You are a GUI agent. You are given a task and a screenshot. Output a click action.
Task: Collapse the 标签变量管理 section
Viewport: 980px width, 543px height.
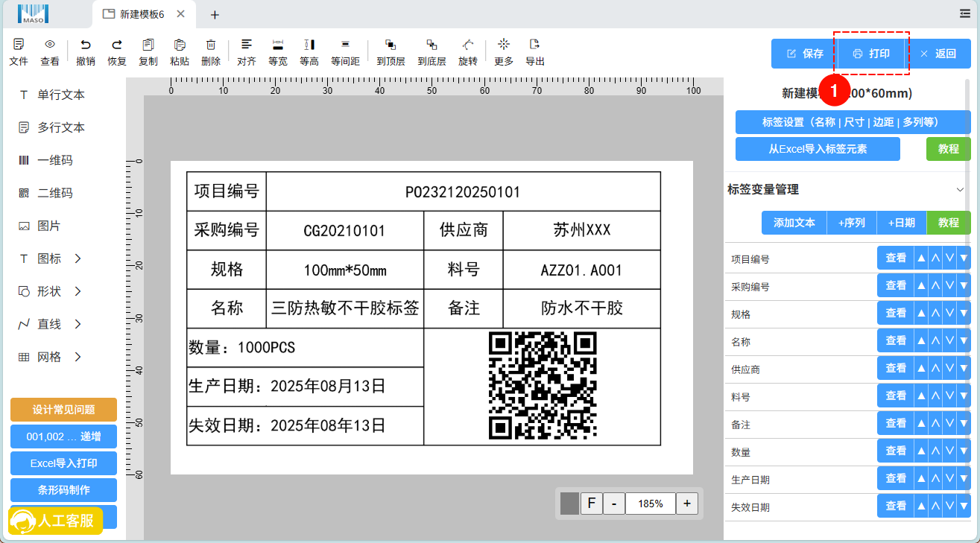960,190
